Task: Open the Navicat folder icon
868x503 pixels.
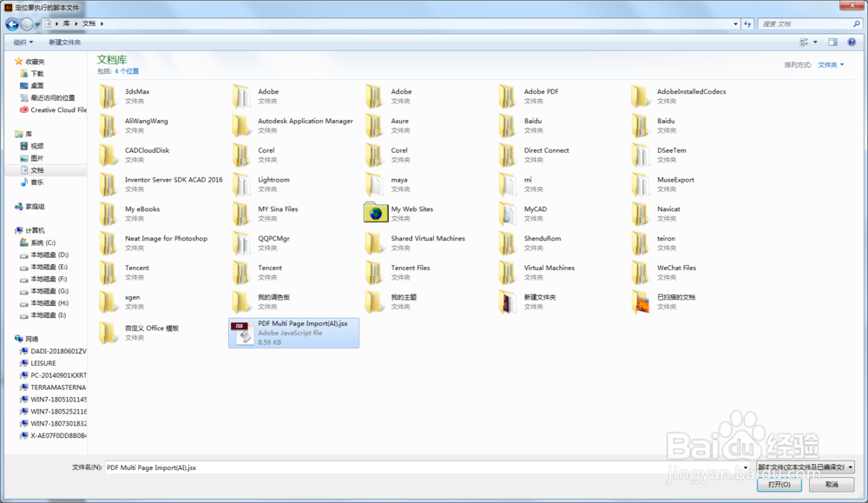Action: point(641,214)
